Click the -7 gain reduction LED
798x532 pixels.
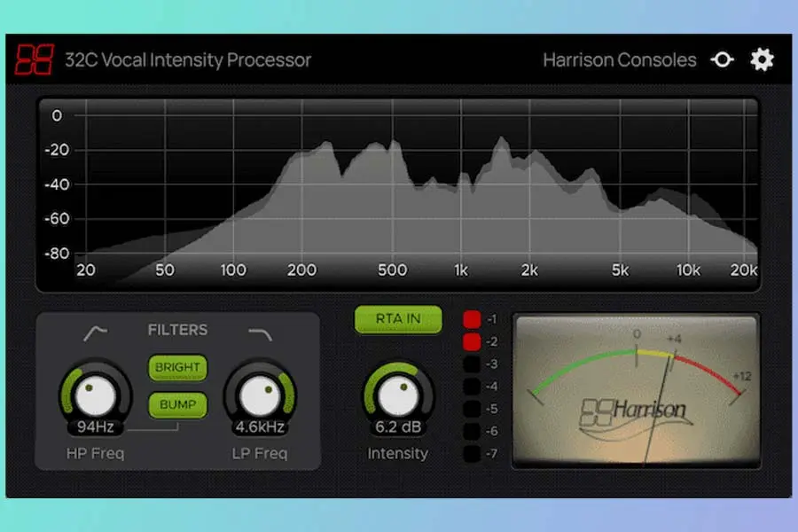(472, 454)
